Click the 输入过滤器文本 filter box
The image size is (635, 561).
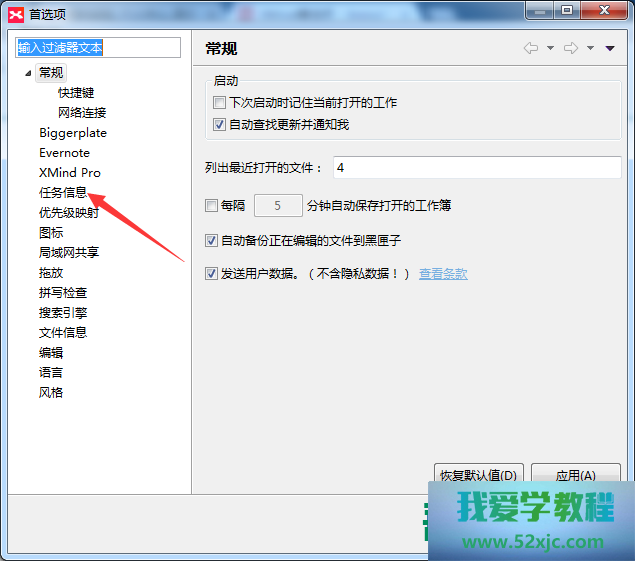97,48
